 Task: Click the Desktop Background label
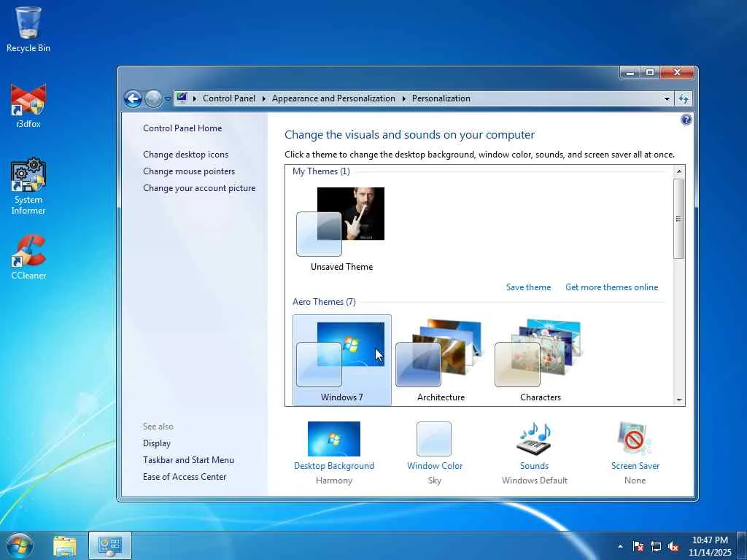pos(334,466)
